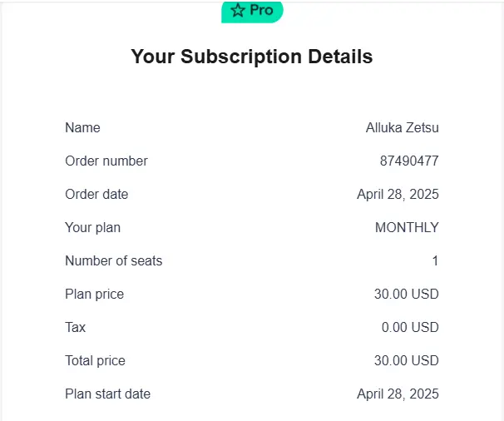Select order number 87490477
The width and height of the screenshot is (504, 421).
[x=409, y=161]
